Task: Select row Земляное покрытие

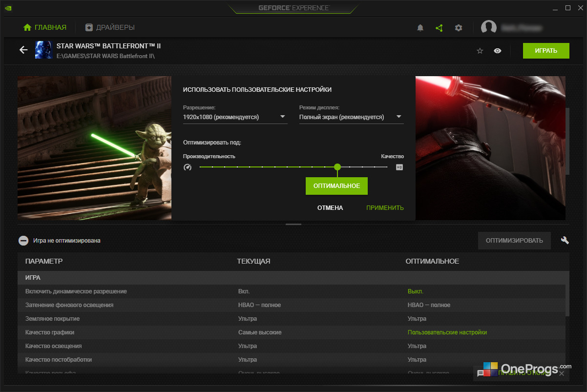Action: 291,319
